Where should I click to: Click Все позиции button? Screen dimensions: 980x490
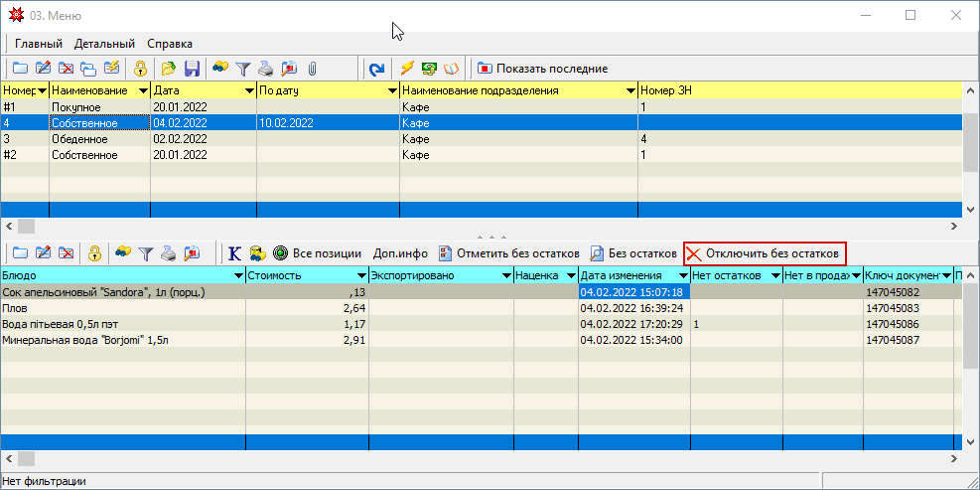click(x=318, y=253)
